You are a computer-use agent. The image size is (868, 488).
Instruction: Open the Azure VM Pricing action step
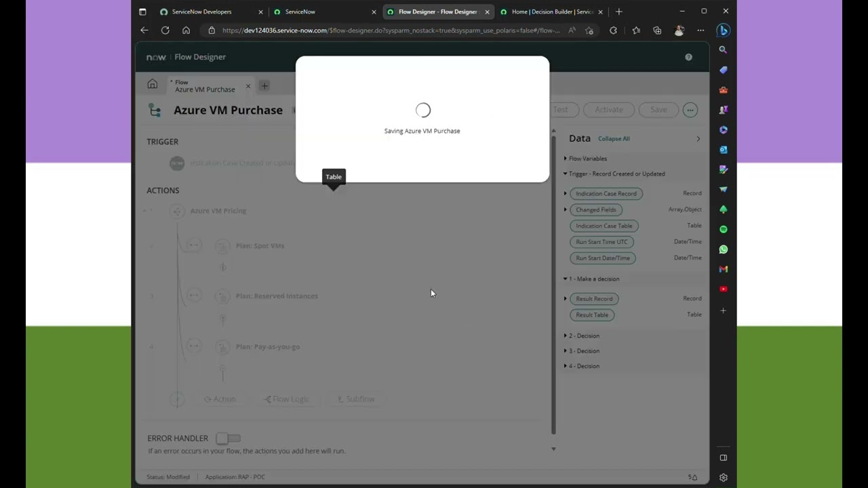click(x=218, y=211)
